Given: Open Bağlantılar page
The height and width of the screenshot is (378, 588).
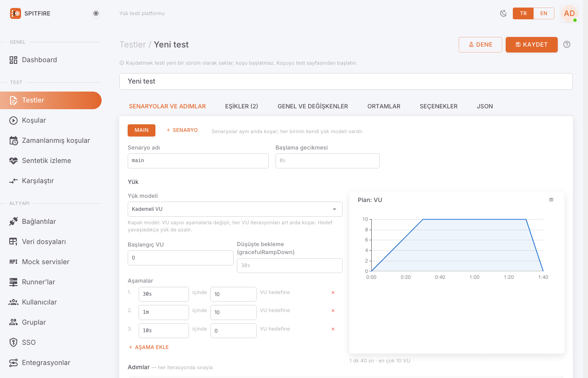Looking at the screenshot, I should pos(51,222).
